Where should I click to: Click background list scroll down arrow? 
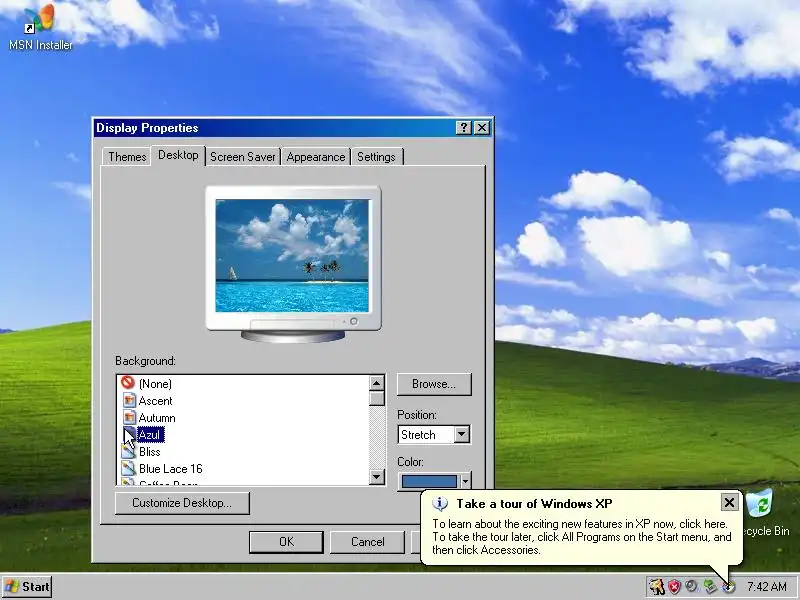click(377, 477)
